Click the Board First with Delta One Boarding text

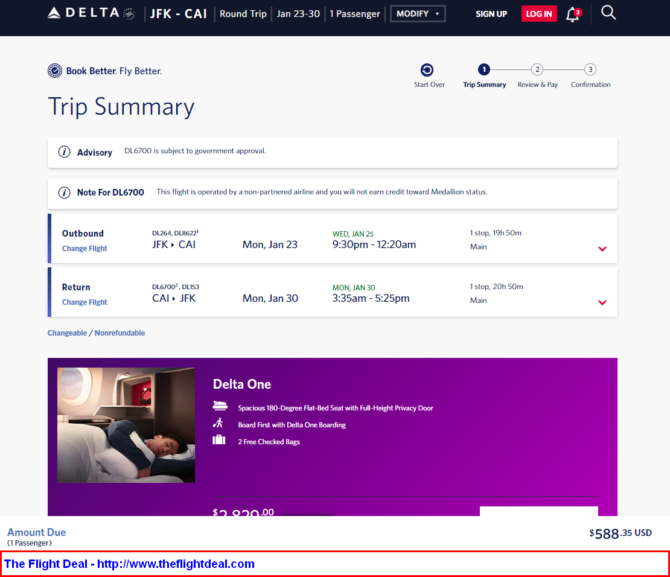(x=292, y=425)
